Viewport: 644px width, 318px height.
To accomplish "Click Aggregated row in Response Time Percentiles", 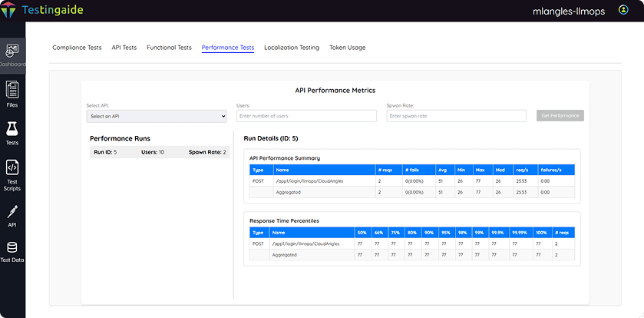I will point(412,255).
